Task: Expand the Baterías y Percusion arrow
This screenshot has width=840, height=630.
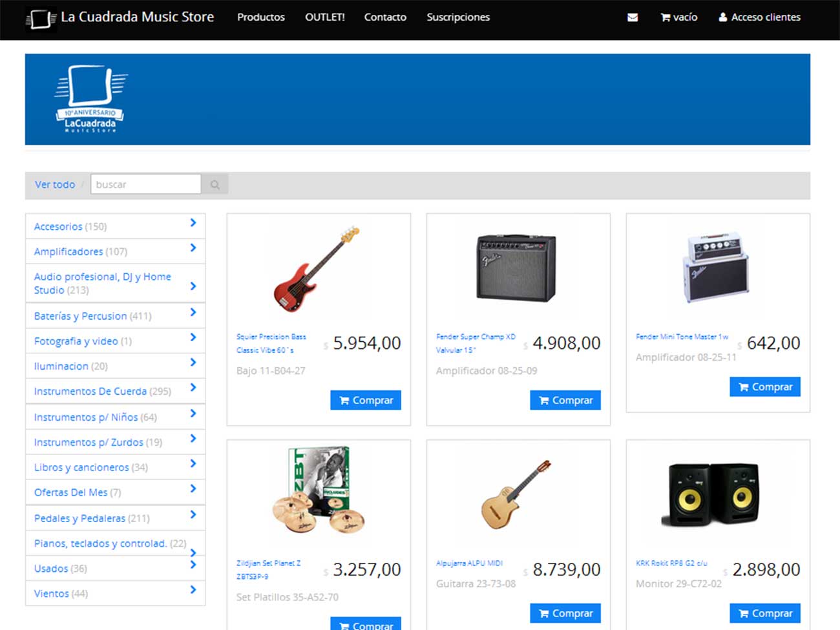Action: [x=193, y=313]
